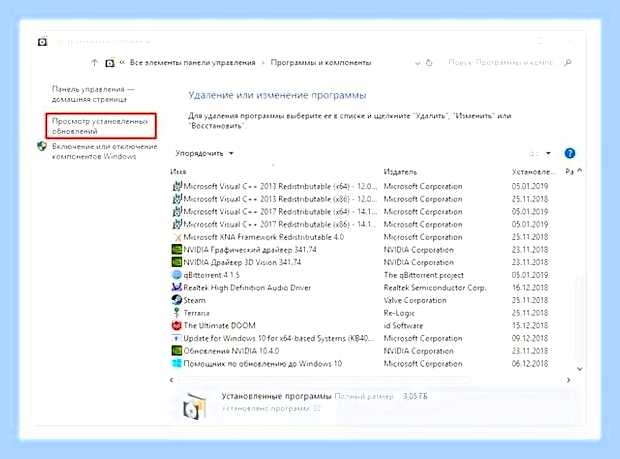Viewport: 620px width, 459px height.
Task: Select 'Программы и компоненты' breadcrumb
Action: coord(321,62)
